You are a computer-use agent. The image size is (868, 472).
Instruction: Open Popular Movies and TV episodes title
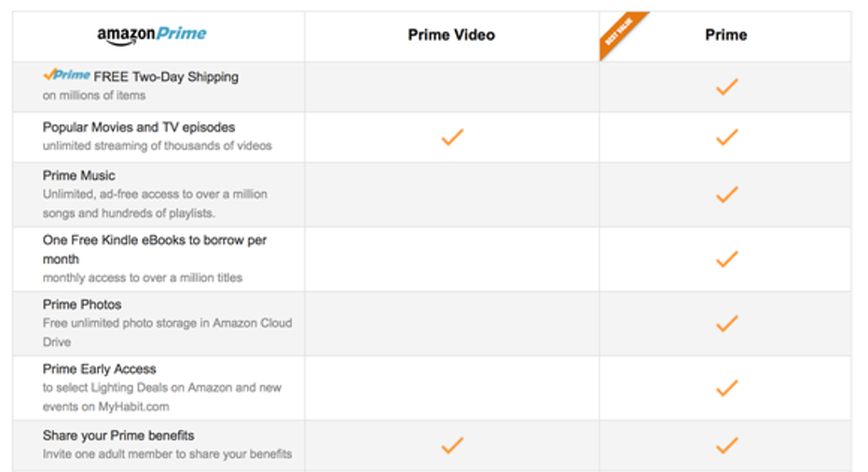pos(139,128)
